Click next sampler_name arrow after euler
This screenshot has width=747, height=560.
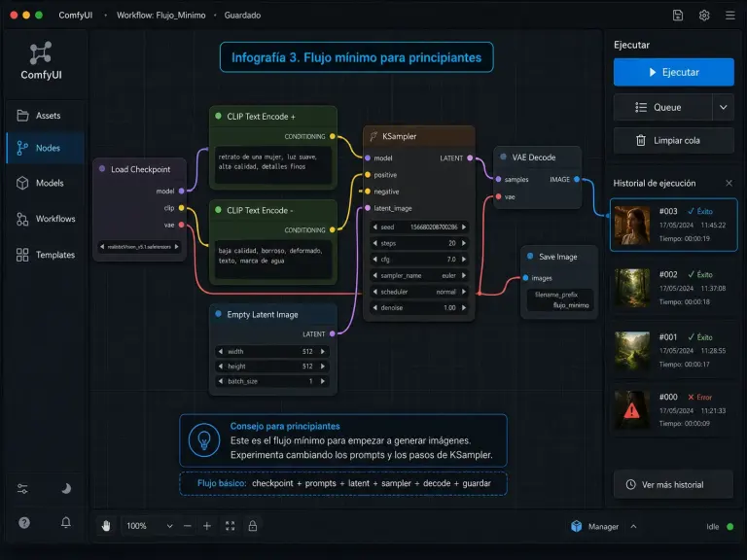[x=464, y=276]
